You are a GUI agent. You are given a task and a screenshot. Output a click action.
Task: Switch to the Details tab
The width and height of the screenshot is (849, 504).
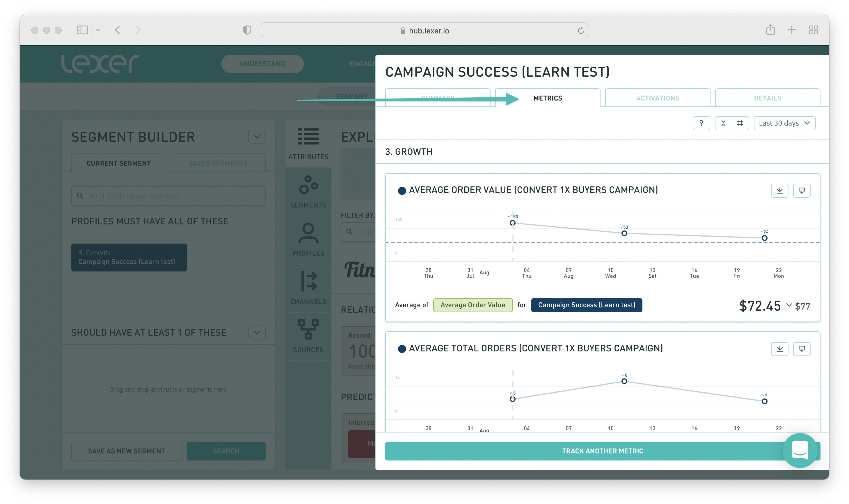point(768,98)
